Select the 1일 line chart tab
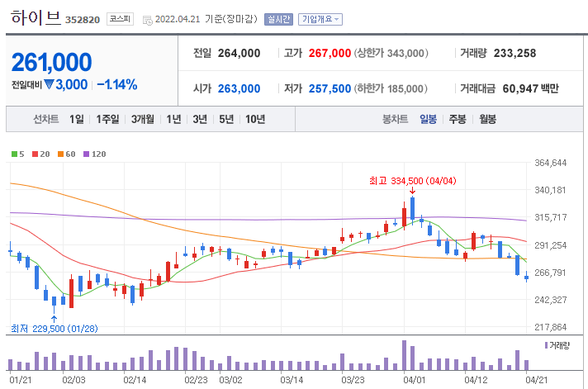This screenshot has height=389, width=588. 77,119
